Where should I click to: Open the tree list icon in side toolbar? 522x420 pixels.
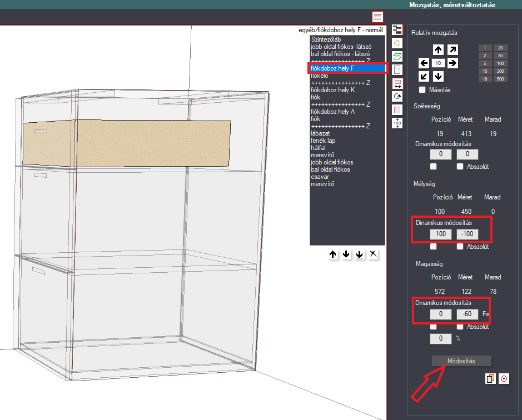[x=397, y=29]
